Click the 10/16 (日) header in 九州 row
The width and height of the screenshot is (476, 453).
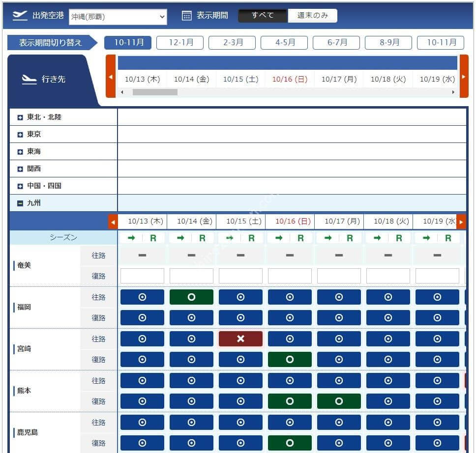293,221
